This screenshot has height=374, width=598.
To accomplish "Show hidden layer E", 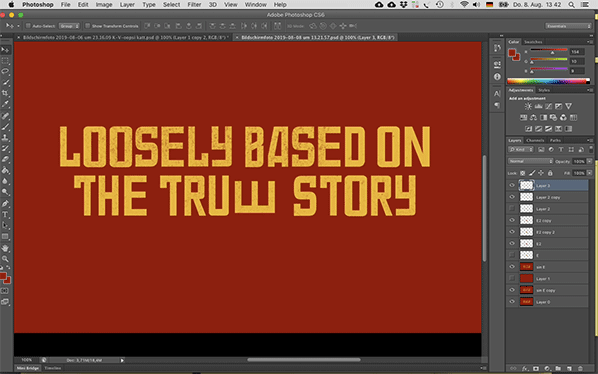I will (x=512, y=255).
